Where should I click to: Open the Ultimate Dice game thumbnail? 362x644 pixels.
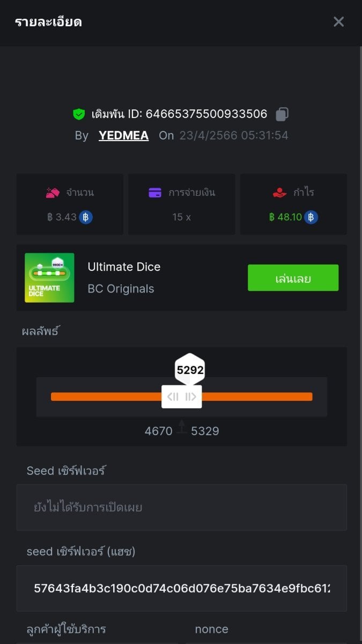click(49, 278)
